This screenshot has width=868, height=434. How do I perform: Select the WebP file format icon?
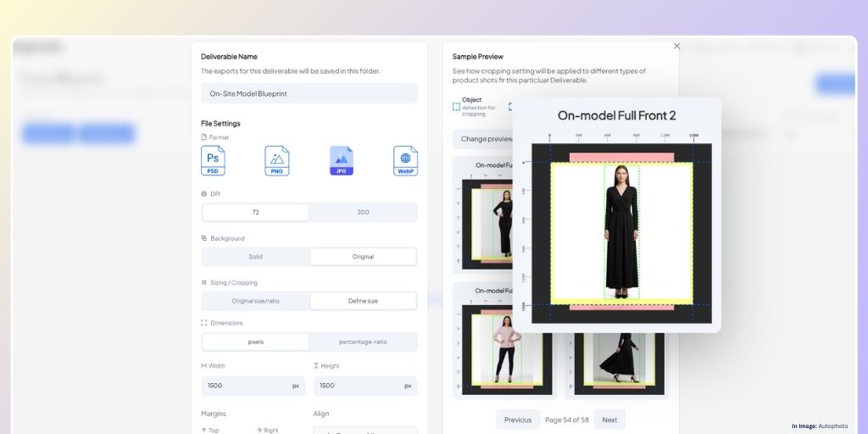pyautogui.click(x=405, y=160)
